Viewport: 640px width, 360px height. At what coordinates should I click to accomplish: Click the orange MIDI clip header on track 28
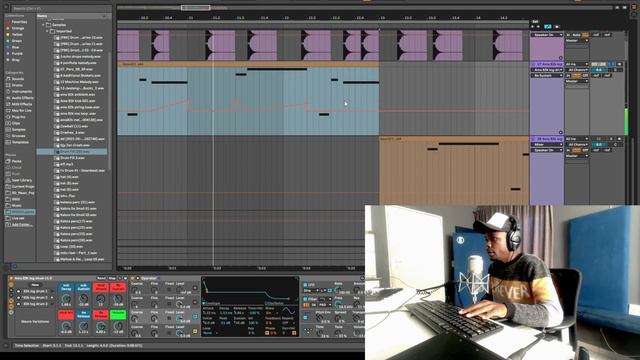[454, 139]
